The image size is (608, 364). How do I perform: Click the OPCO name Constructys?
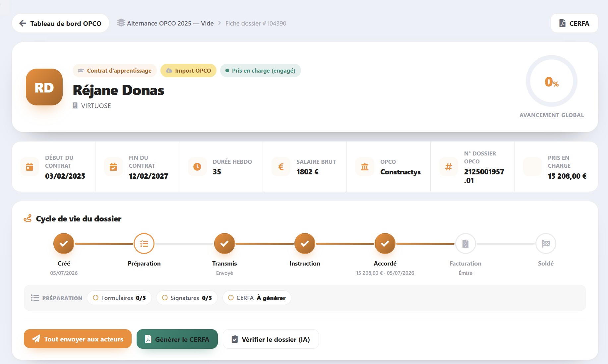point(400,172)
